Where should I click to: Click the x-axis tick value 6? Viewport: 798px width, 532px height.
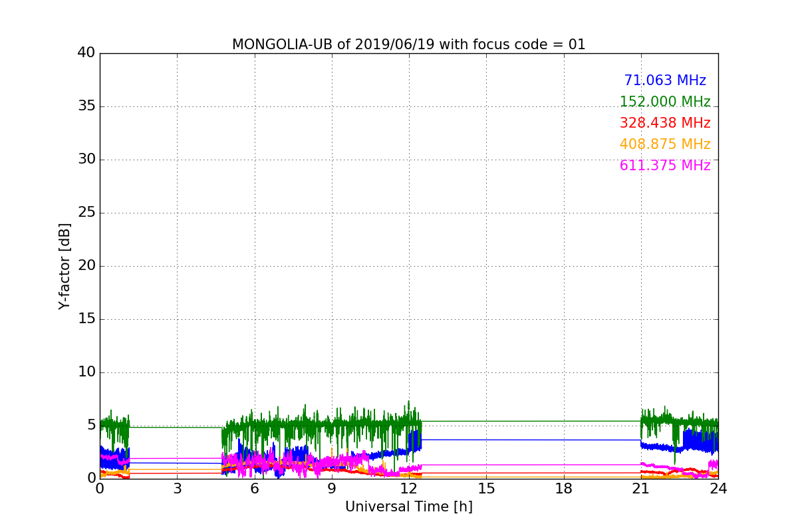(254, 488)
